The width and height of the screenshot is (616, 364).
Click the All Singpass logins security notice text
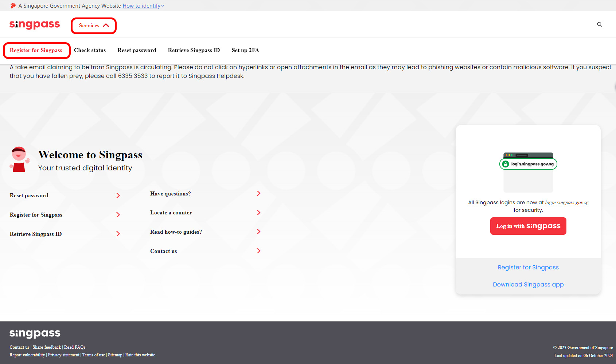tap(528, 206)
